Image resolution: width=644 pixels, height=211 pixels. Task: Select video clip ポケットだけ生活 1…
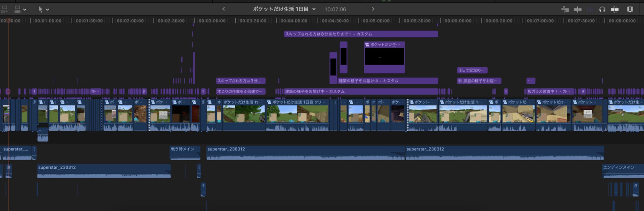tap(463, 115)
